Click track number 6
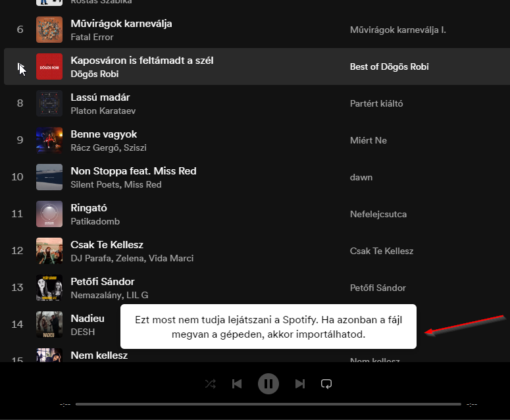Image resolution: width=510 pixels, height=420 pixels. pyautogui.click(x=20, y=30)
